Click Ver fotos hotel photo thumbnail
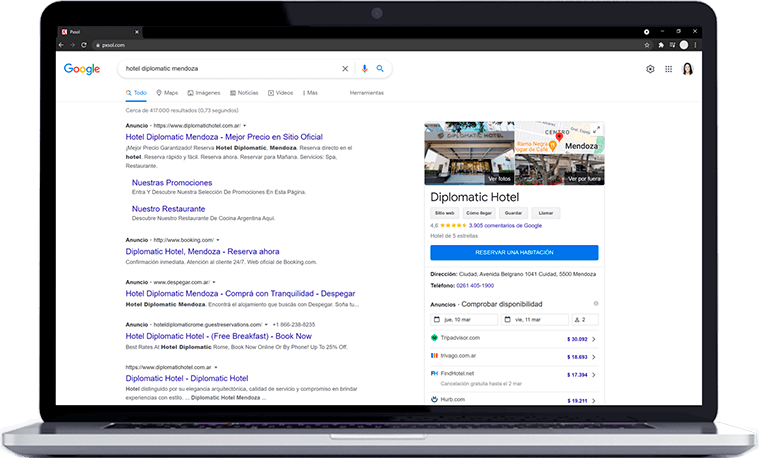Screen dimensions: 759x458 point(469,153)
